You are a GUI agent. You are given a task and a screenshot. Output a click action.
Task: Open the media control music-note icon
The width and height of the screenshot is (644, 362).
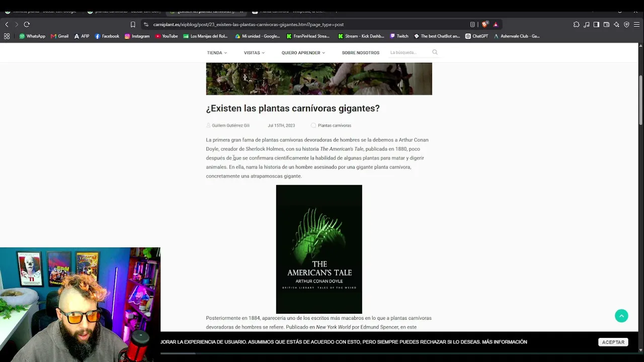click(587, 24)
